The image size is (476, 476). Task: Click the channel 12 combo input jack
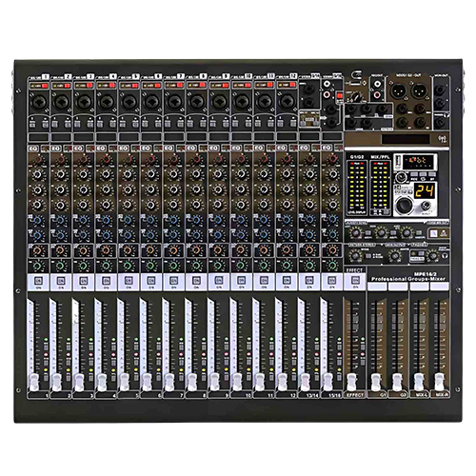point(287,102)
